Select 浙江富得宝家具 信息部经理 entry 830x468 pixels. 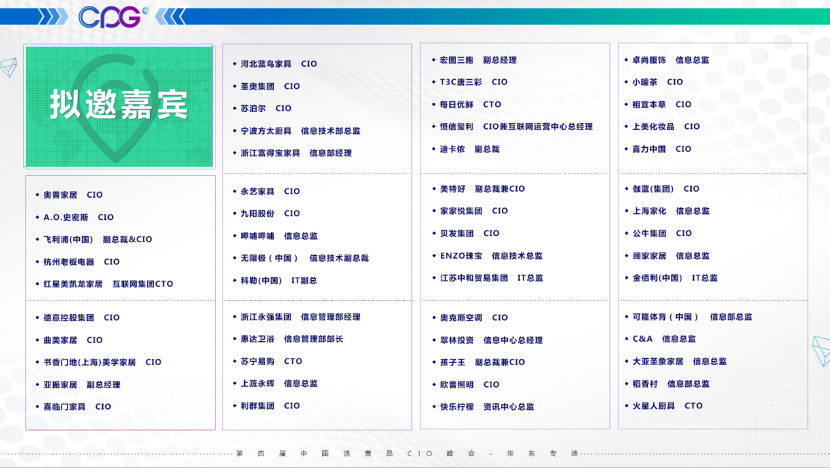point(296,153)
